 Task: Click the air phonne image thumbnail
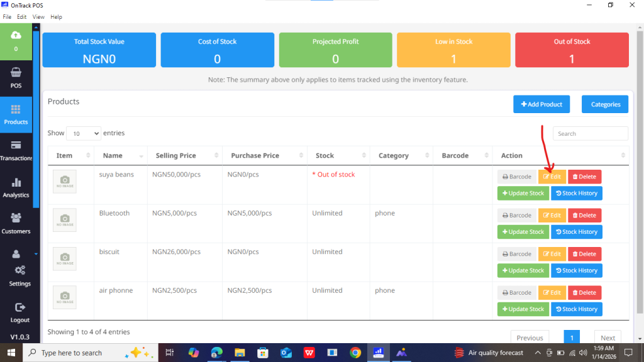point(65,297)
